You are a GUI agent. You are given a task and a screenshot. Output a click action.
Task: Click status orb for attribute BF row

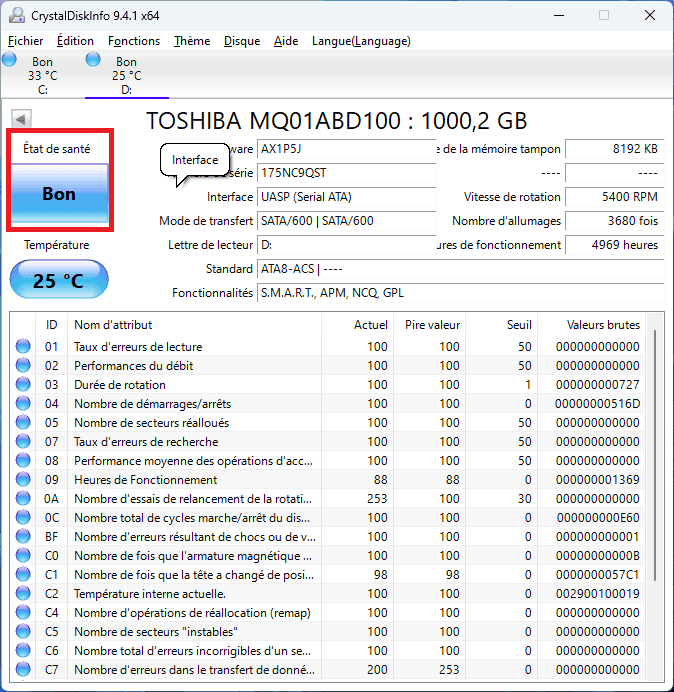[23, 536]
